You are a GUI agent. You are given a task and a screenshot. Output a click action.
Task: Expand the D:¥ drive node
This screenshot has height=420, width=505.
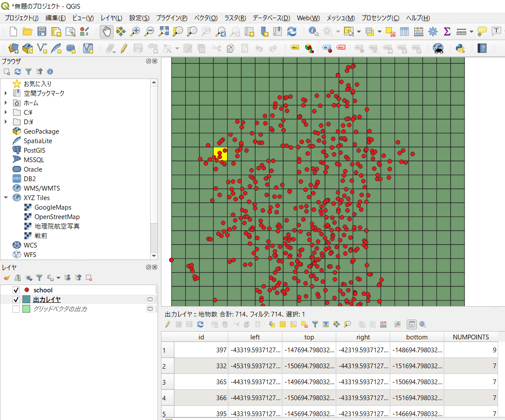tap(6, 122)
